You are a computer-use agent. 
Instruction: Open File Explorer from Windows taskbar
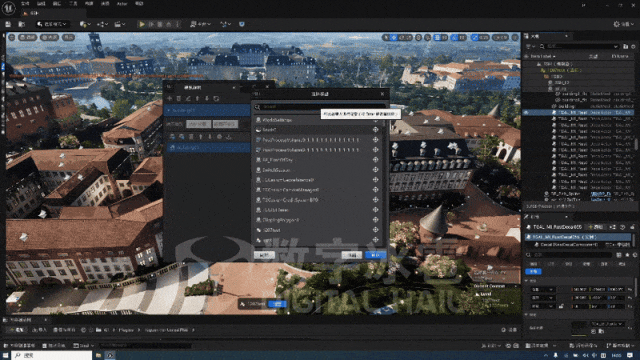(x=99, y=356)
